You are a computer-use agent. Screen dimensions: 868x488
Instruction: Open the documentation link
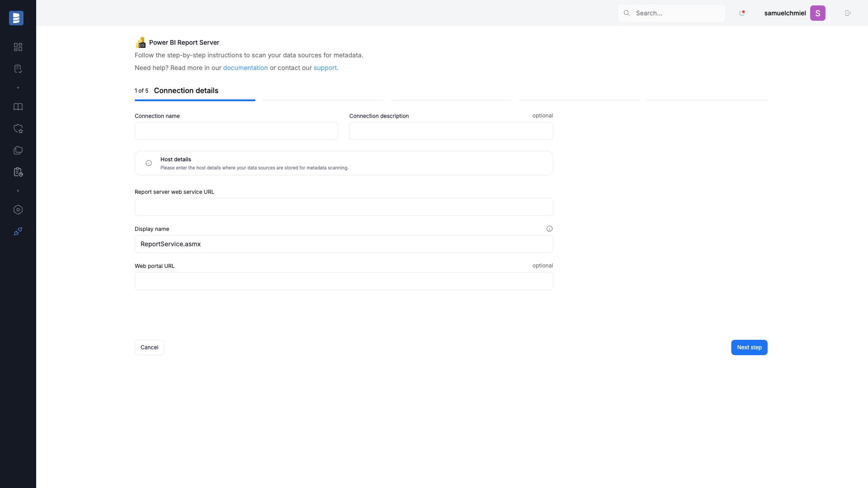245,68
